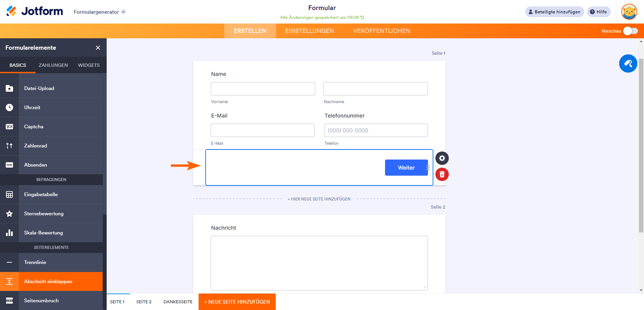Open the user avatar menu
Screen dimensions: 644x310
(x=629, y=12)
